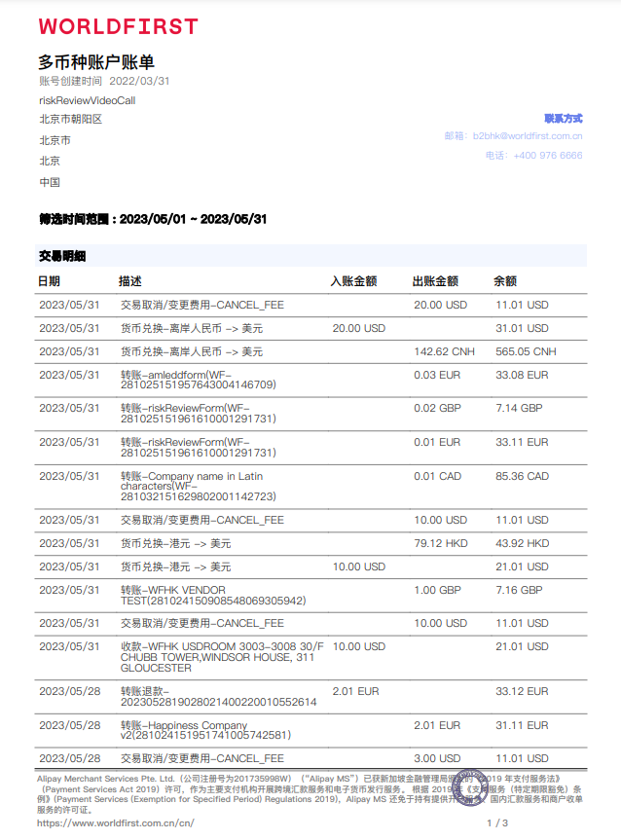Select the 142.62 CNH outgoing amount

(x=444, y=352)
